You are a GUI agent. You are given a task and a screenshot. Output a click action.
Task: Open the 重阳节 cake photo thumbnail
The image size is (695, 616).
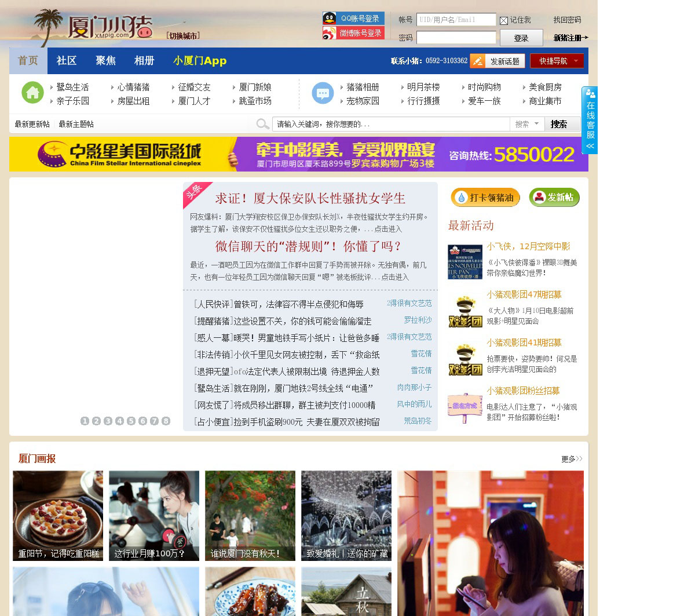(x=58, y=515)
